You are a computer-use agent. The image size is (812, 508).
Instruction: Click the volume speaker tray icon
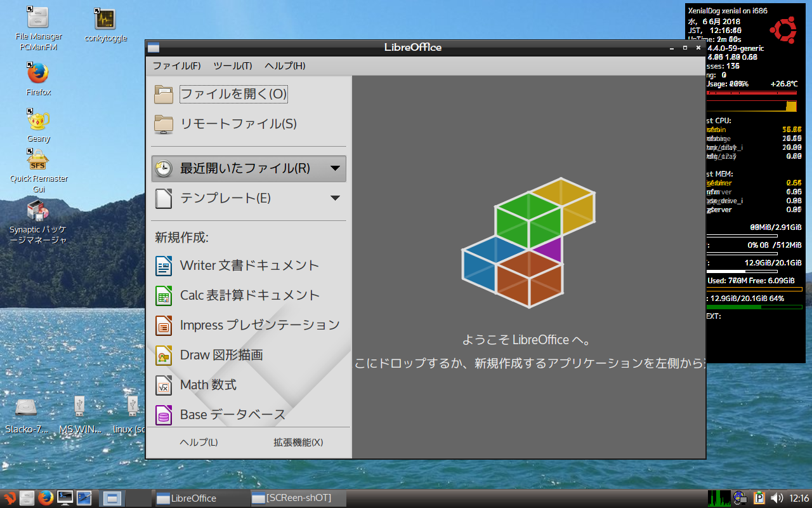point(776,498)
